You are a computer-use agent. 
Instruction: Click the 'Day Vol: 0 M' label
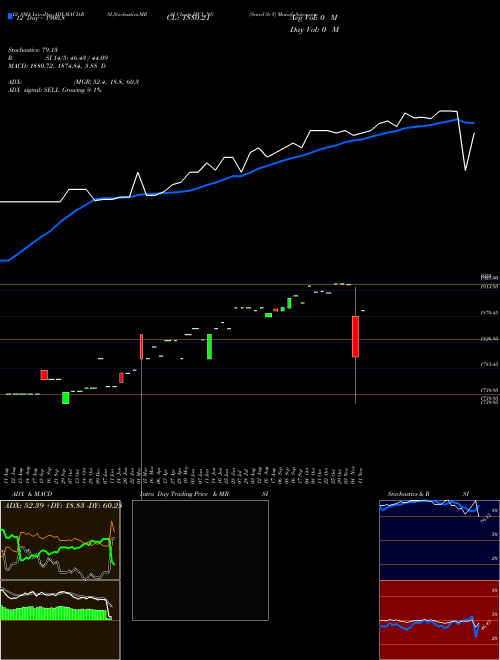coord(314,30)
